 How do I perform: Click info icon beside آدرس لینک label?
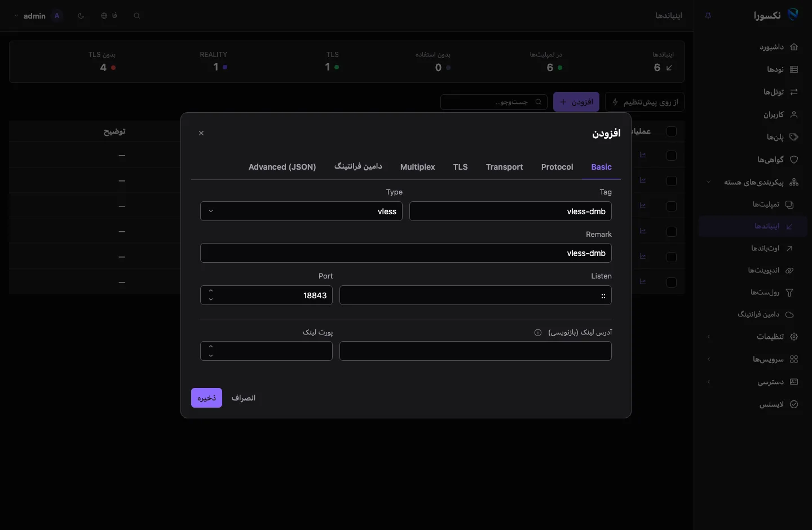click(538, 333)
